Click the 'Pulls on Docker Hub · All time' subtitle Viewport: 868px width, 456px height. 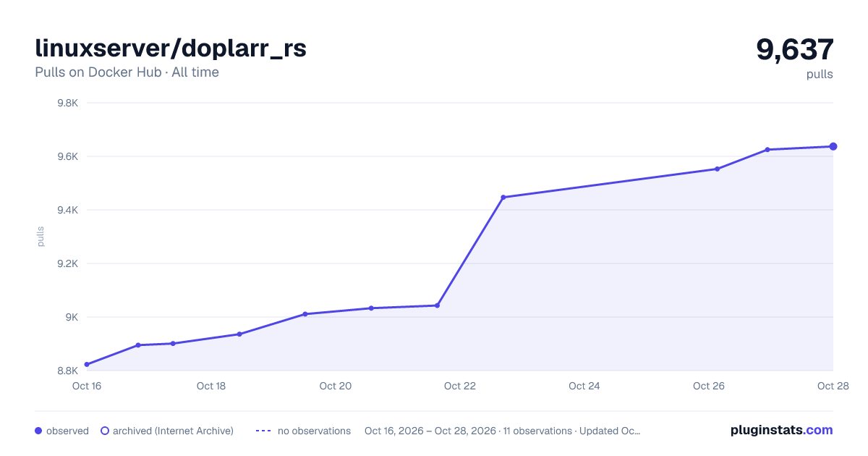click(x=127, y=72)
